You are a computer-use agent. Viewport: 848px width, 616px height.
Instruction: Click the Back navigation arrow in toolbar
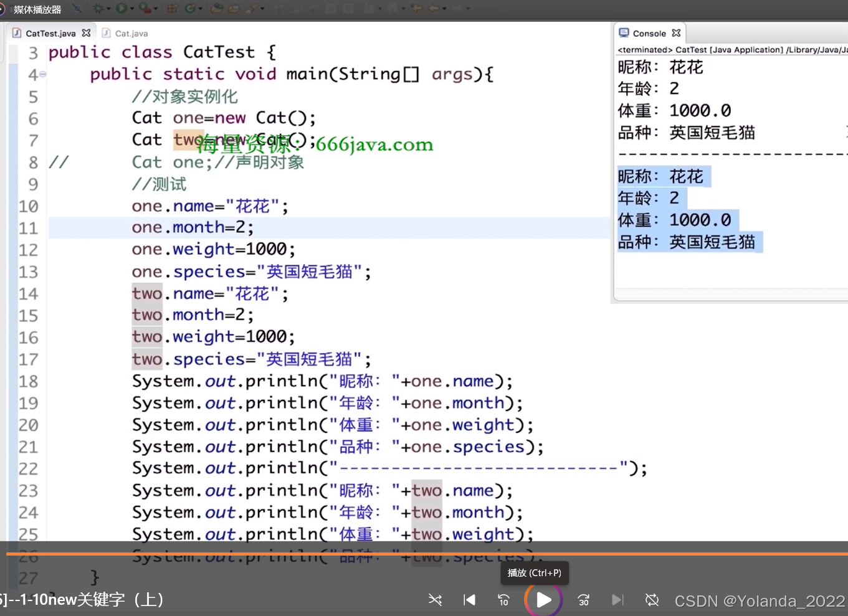[x=434, y=8]
